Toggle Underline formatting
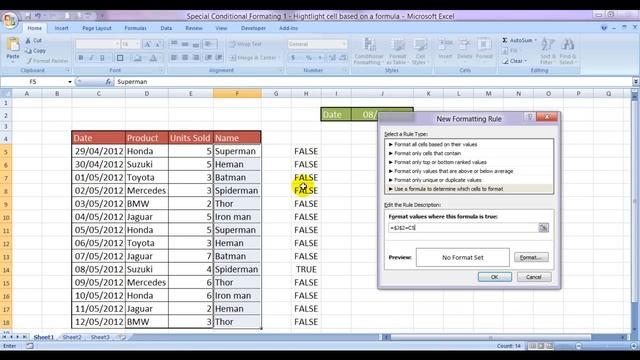This screenshot has height=360, width=640. point(102,58)
